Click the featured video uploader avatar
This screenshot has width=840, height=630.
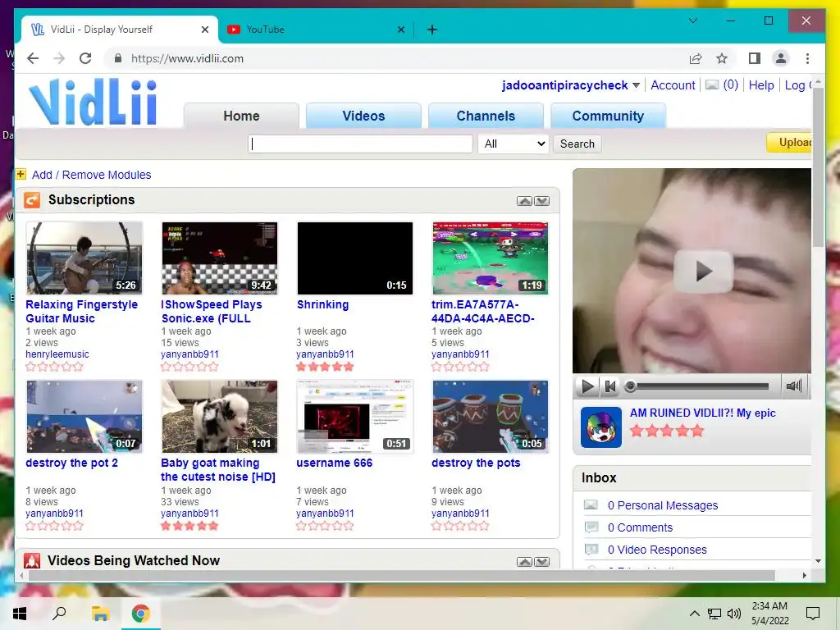(601, 427)
